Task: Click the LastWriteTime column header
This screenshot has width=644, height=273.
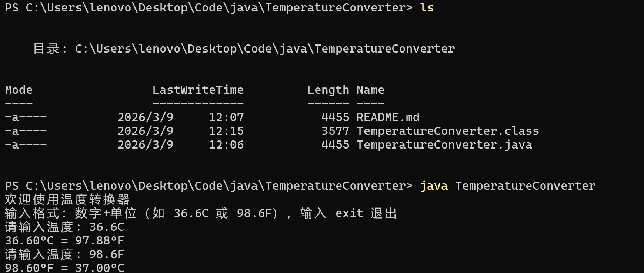Action: [198, 90]
